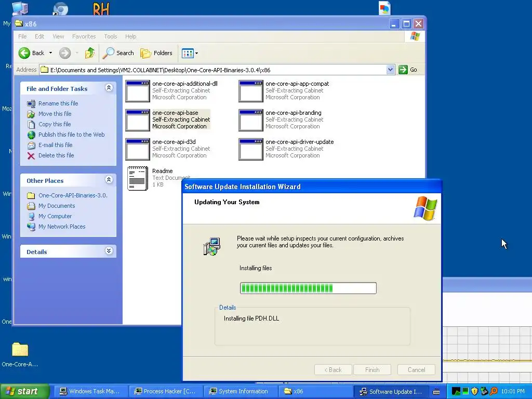The height and width of the screenshot is (399, 532).
Task: Switch to System Information taskbar button
Action: [x=241, y=392]
